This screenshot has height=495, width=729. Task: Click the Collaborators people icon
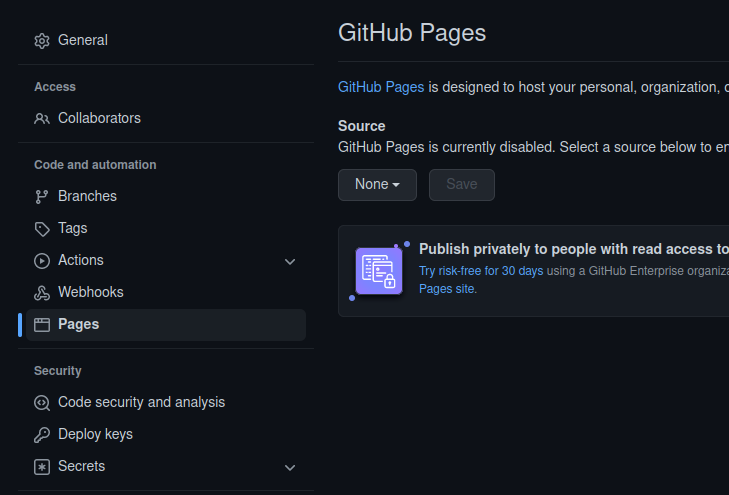[x=42, y=119]
